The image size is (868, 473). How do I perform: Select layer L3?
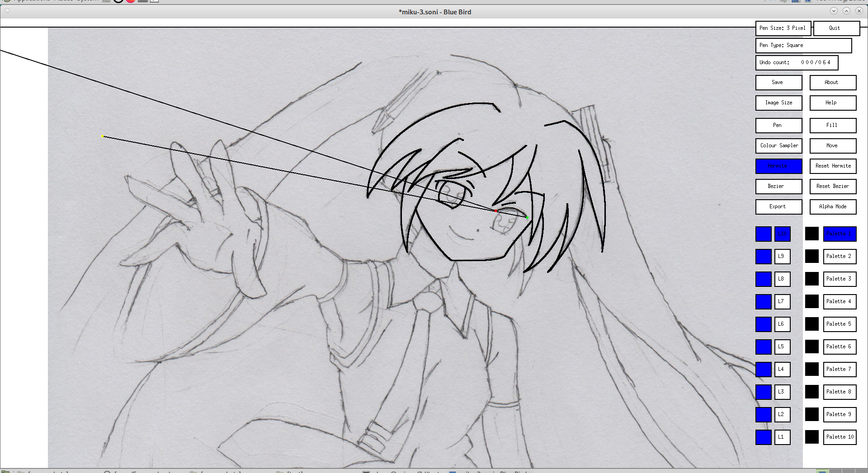[783, 392]
